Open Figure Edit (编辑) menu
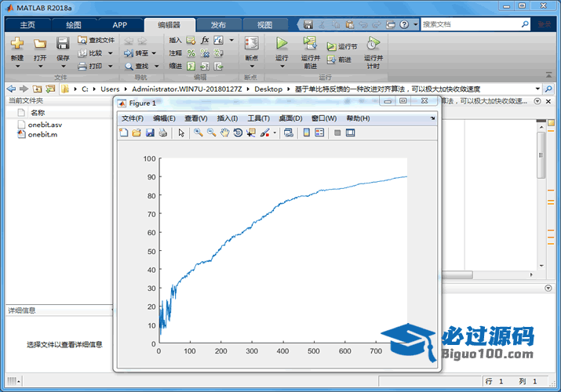This screenshot has height=392, width=561. tap(164, 118)
